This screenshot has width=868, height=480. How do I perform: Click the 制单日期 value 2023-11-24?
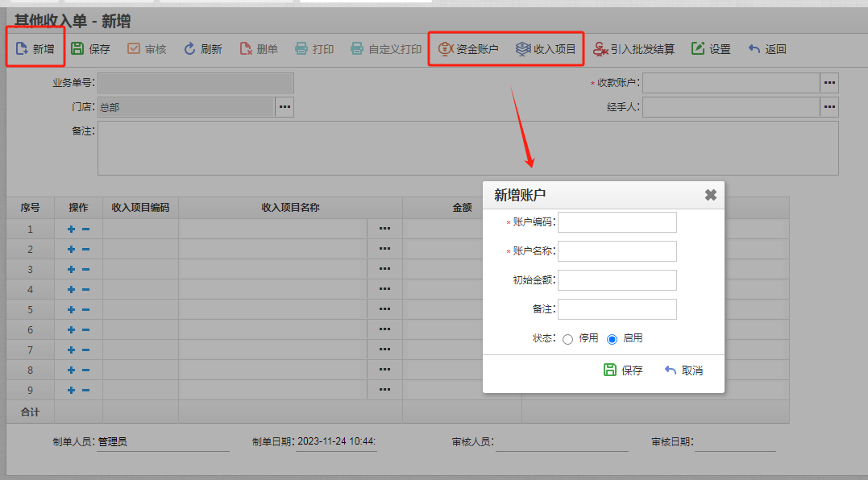(336, 441)
